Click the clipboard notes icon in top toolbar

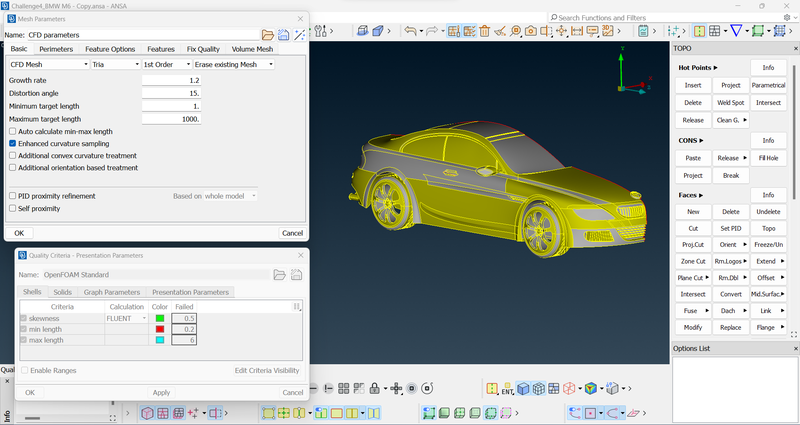(x=643, y=31)
